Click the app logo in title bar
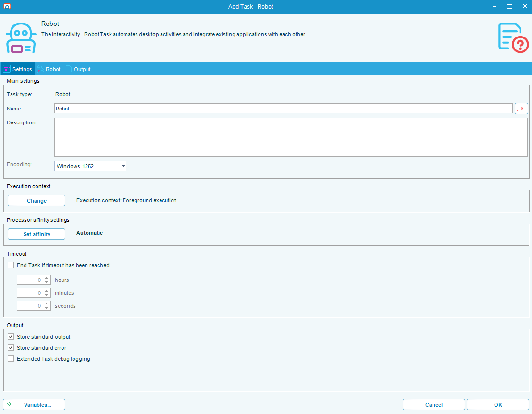This screenshot has width=532, height=414. coord(7,6)
